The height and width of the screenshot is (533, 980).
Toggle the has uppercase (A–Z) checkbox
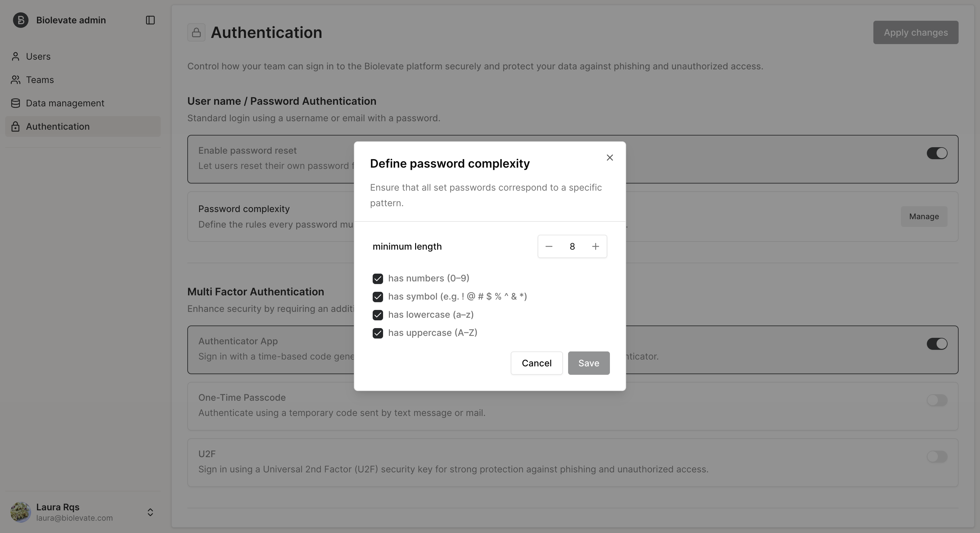(x=378, y=333)
